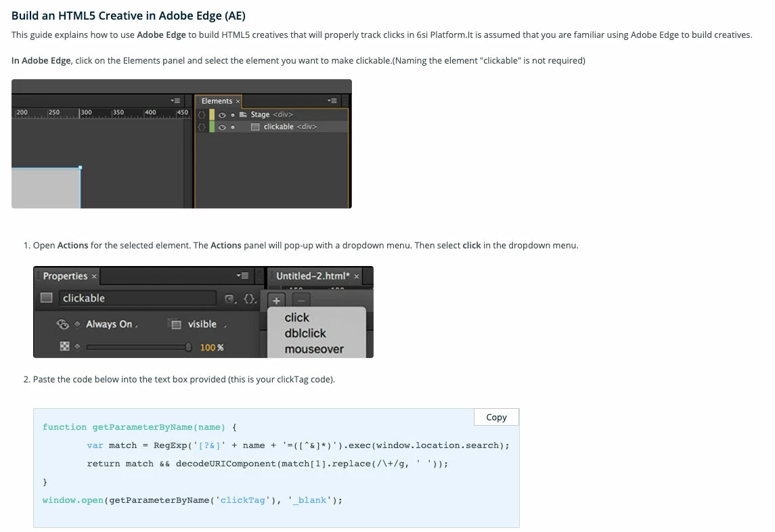Click keyframe diamond beside opacity slider

click(x=77, y=347)
